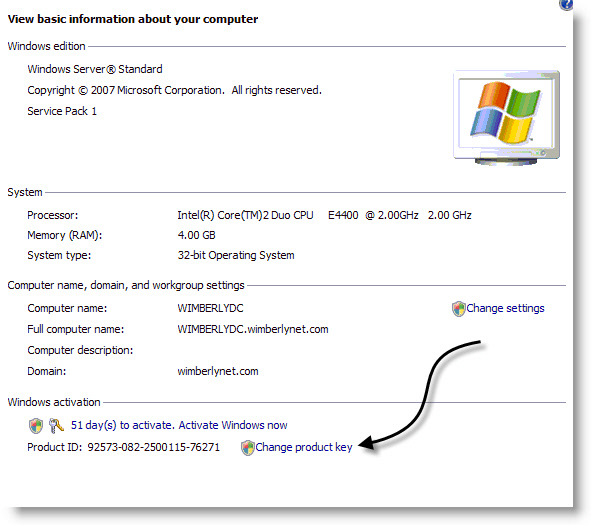Click the Windows logo monitor image
This screenshot has height=525, width=591.
(506, 117)
